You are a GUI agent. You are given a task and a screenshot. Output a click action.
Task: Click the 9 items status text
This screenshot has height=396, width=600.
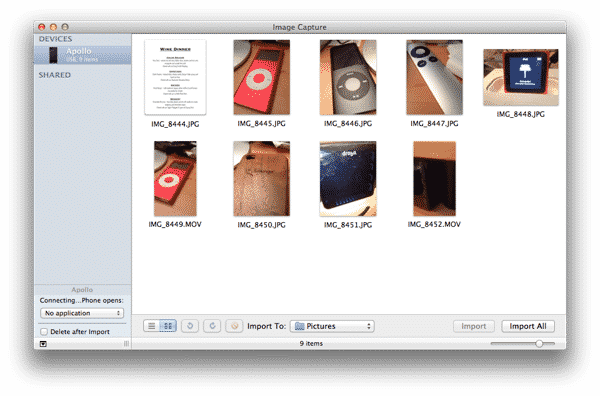tap(311, 344)
